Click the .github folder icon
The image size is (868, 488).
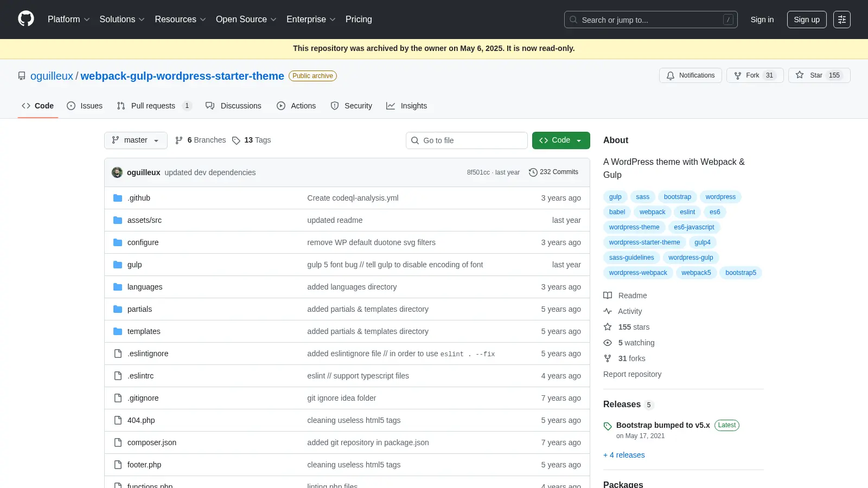(x=118, y=198)
